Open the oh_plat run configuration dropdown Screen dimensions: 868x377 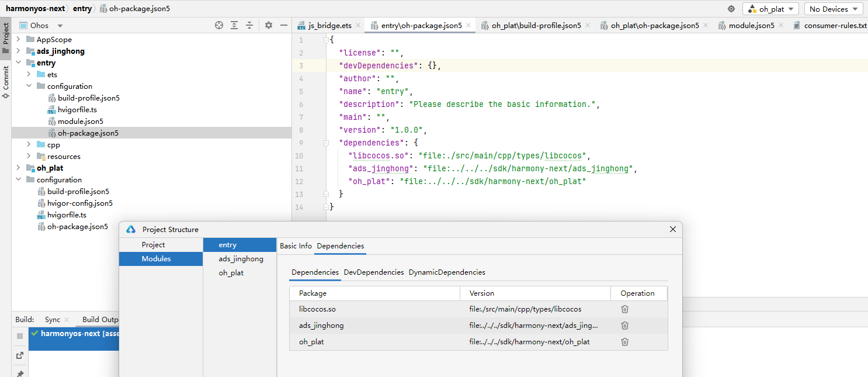(x=770, y=9)
